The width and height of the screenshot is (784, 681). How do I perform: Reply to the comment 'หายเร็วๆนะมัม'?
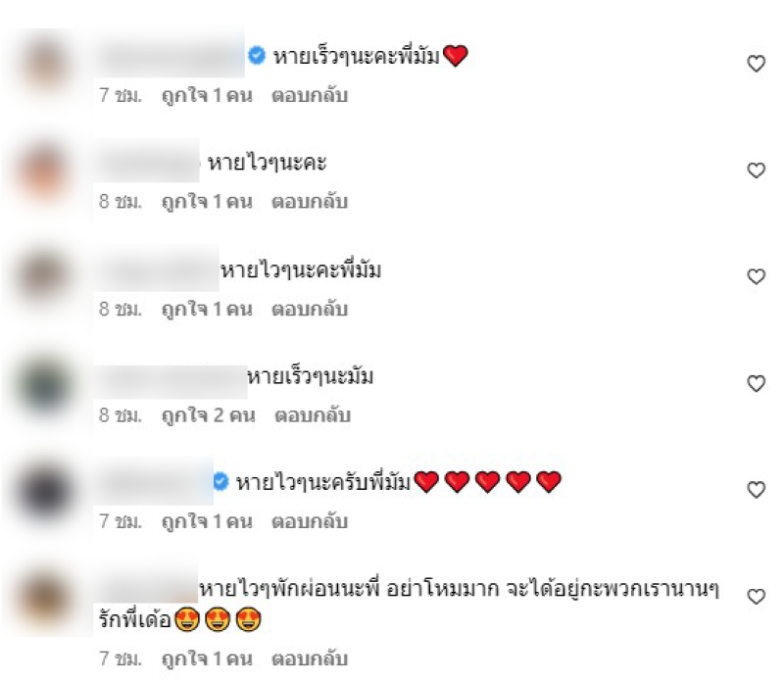313,415
